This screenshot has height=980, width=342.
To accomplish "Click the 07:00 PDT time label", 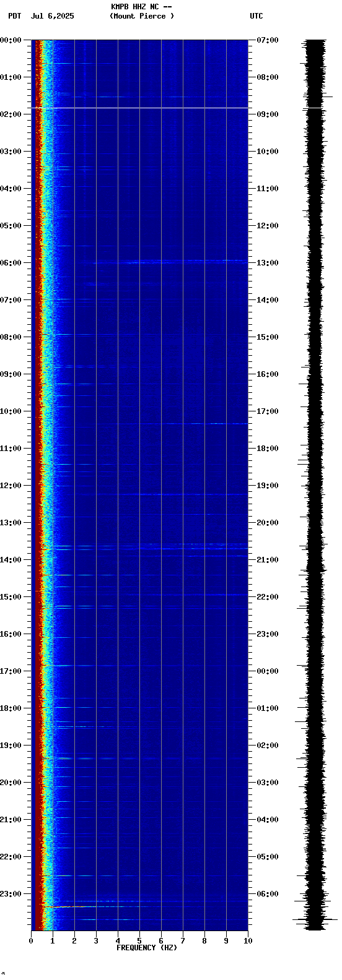I will click(11, 300).
